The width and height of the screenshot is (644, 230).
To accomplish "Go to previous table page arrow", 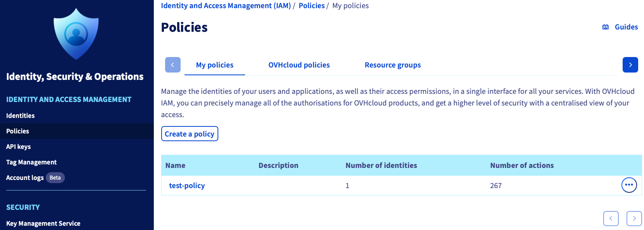I will pos(611,218).
